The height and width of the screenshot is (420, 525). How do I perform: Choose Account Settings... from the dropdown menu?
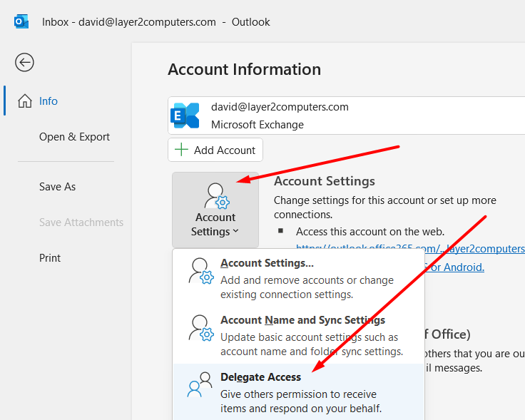(x=299, y=278)
